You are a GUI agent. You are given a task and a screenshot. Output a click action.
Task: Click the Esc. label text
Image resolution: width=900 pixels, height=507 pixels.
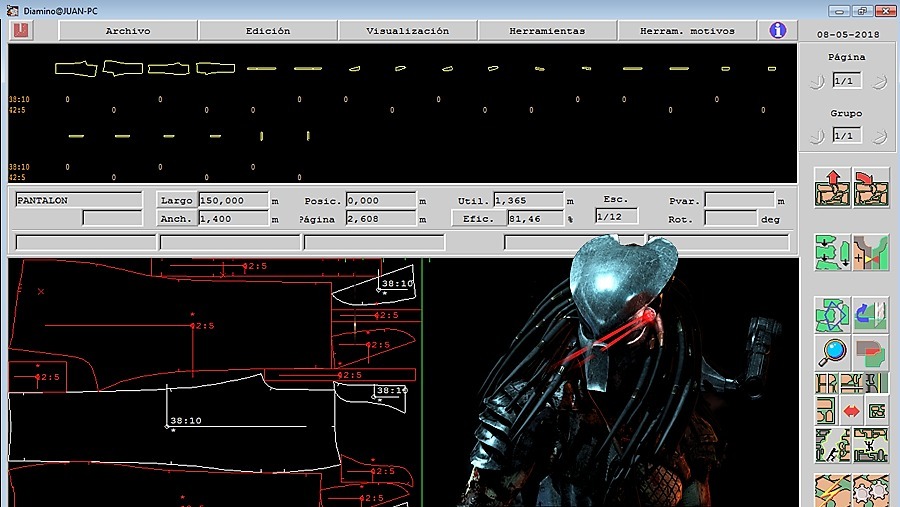click(616, 199)
